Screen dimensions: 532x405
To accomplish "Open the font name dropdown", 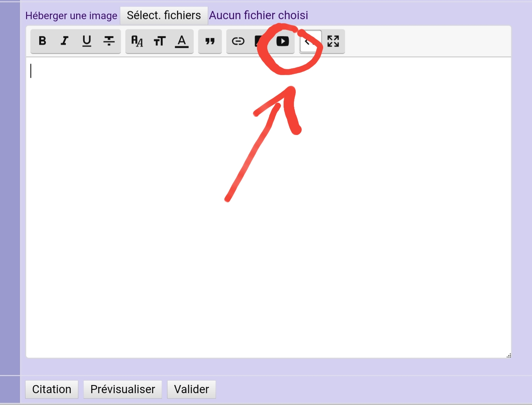I will pos(137,41).
